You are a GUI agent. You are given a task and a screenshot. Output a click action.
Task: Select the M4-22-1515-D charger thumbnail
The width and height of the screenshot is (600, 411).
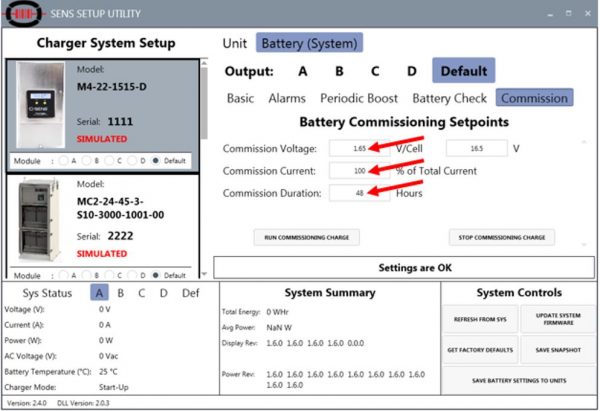pos(41,105)
